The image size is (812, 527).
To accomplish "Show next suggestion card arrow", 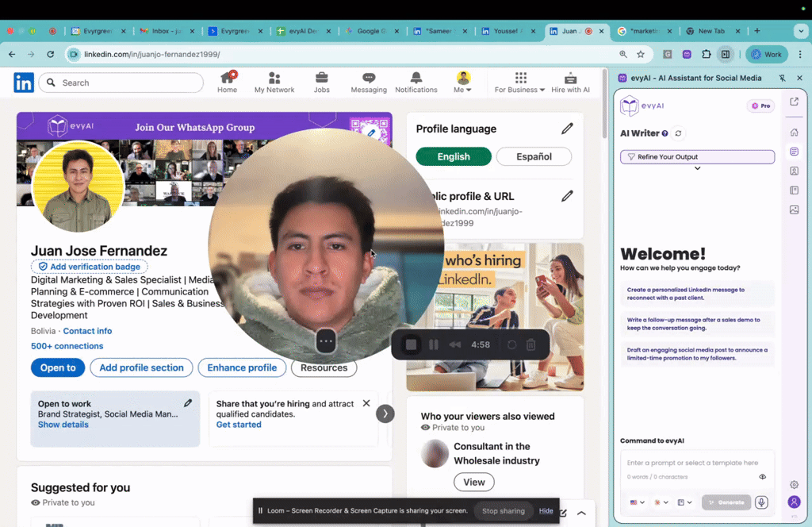I will (x=385, y=414).
